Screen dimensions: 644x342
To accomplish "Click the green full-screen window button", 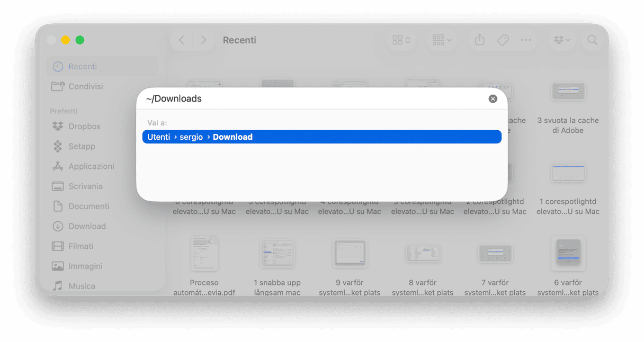I will [x=80, y=40].
